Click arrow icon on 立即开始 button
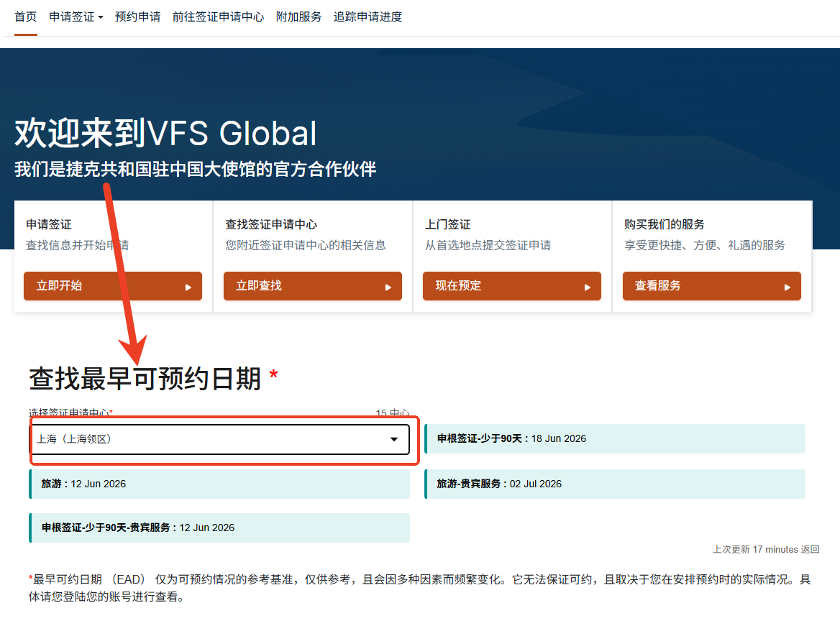The width and height of the screenshot is (840, 626). coord(188,287)
